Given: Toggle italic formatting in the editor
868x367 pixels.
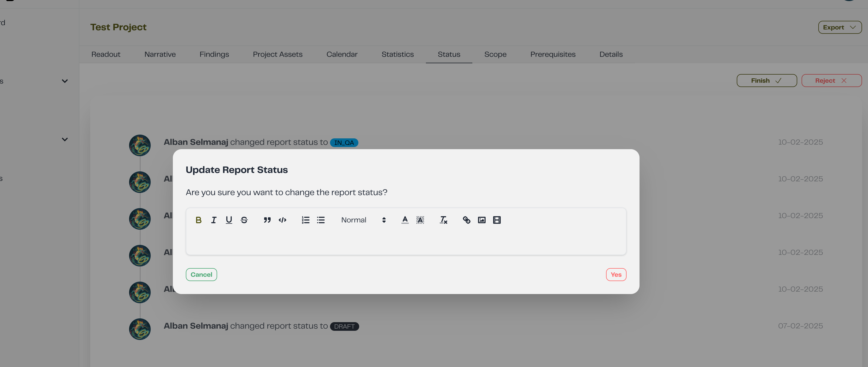Looking at the screenshot, I should click(214, 220).
